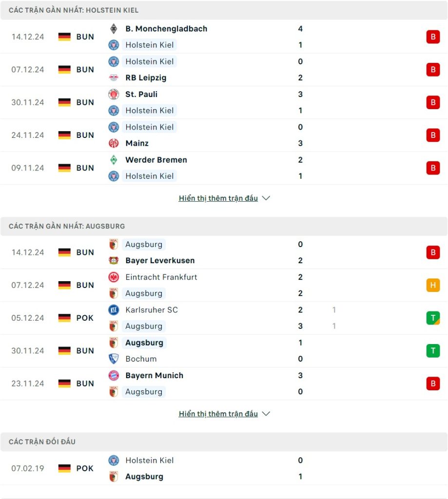Screen dimensions: 448x499
Task: Click 'Hiển thị thêm trận đấu' under Augsburg
Action: click(218, 414)
